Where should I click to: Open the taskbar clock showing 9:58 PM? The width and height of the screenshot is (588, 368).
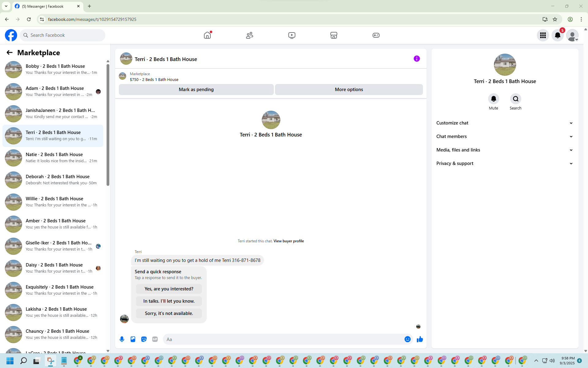click(567, 361)
